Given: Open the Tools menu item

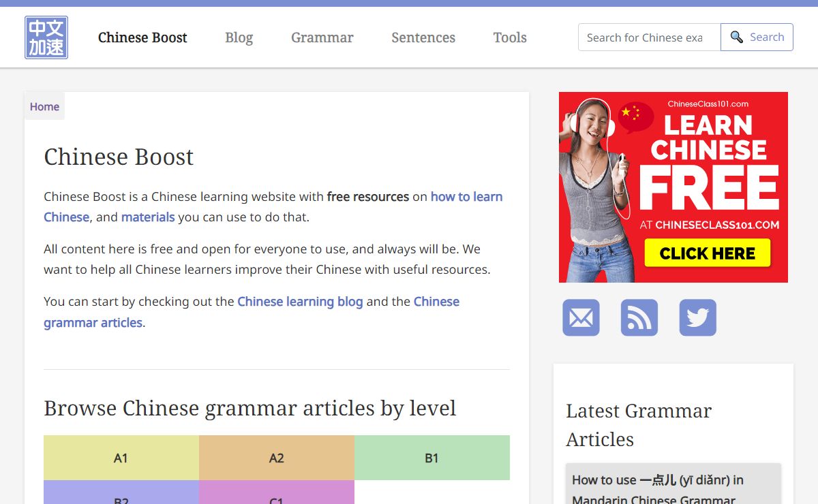Looking at the screenshot, I should pyautogui.click(x=510, y=37).
